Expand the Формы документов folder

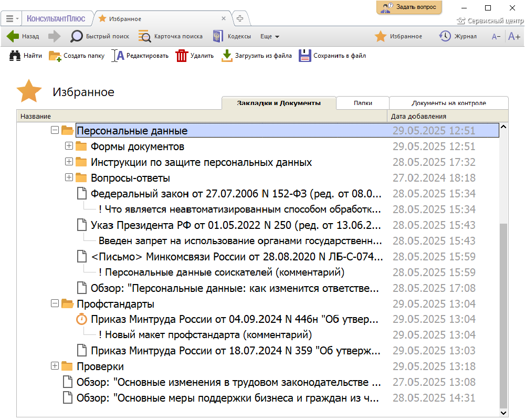click(69, 146)
